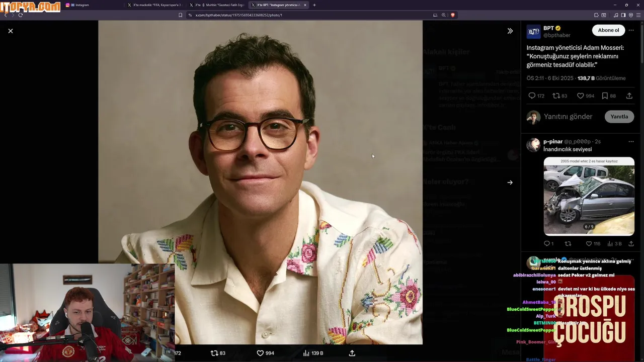Click the Yanıtını gönder reply field

pos(568,117)
